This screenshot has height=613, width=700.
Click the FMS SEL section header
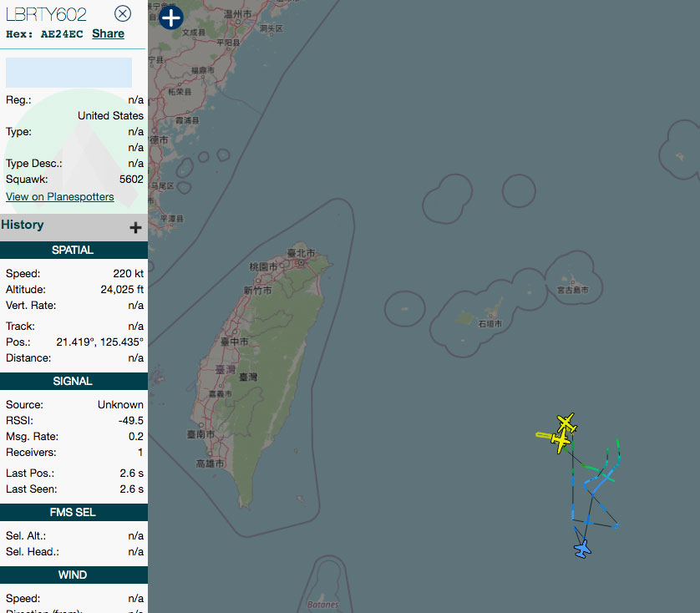click(74, 513)
